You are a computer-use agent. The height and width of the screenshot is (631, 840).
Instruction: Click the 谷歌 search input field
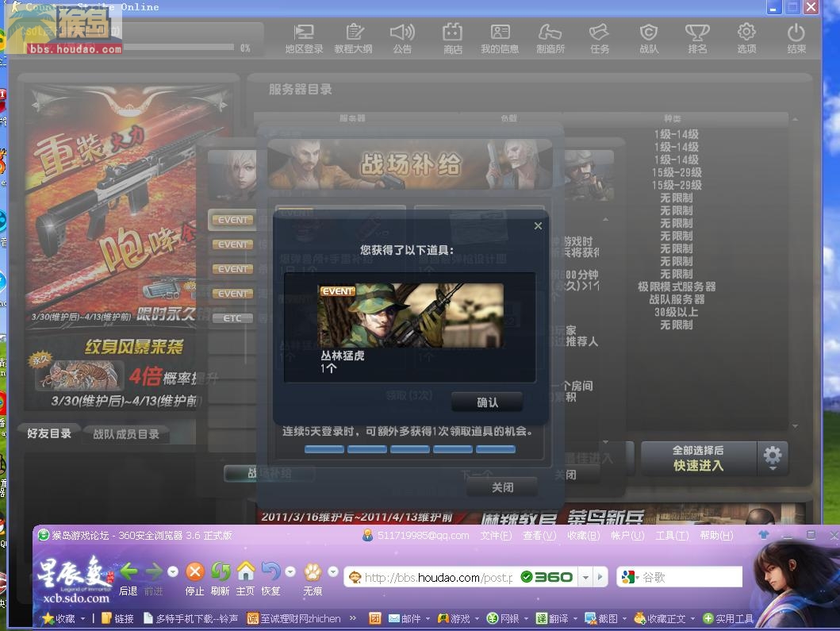(x=691, y=577)
